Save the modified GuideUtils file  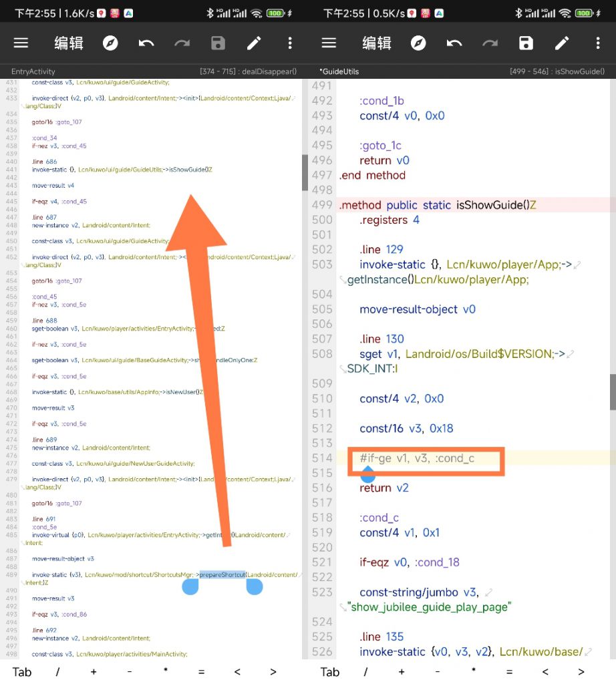coord(526,43)
